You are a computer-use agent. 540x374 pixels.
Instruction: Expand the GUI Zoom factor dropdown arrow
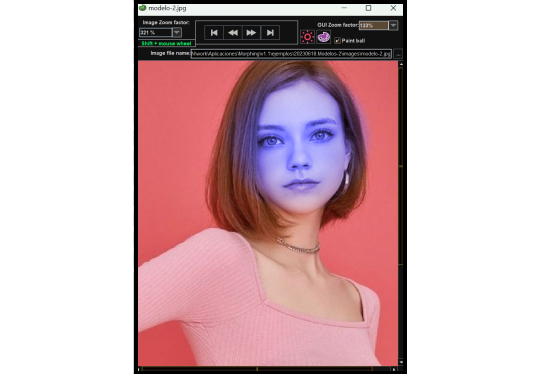[x=393, y=25]
